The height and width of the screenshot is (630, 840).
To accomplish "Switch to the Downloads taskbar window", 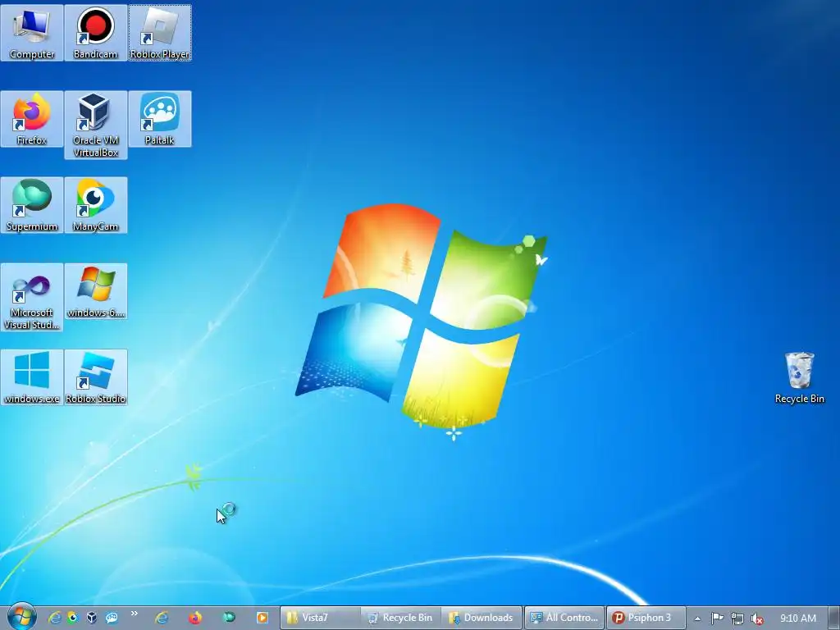I will pos(482,618).
